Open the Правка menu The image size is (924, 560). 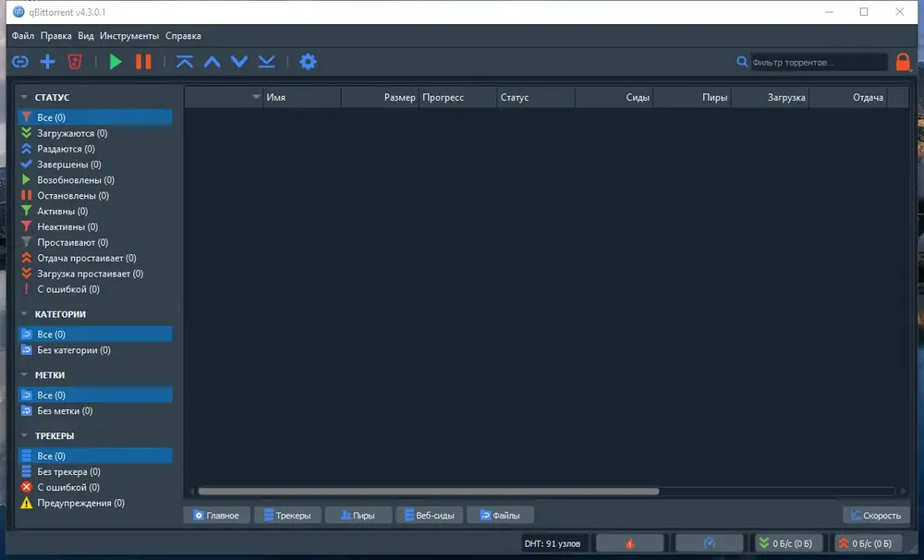56,36
